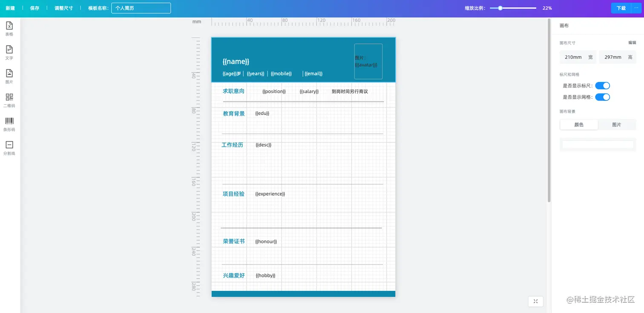
Task: Click the 210mm canvas width field
Action: (578, 57)
